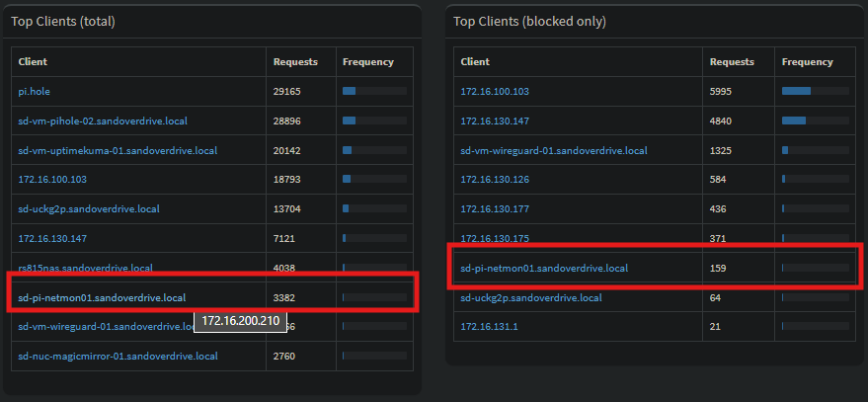The width and height of the screenshot is (868, 402).
Task: Click the 2760 requests value
Action: click(x=284, y=356)
